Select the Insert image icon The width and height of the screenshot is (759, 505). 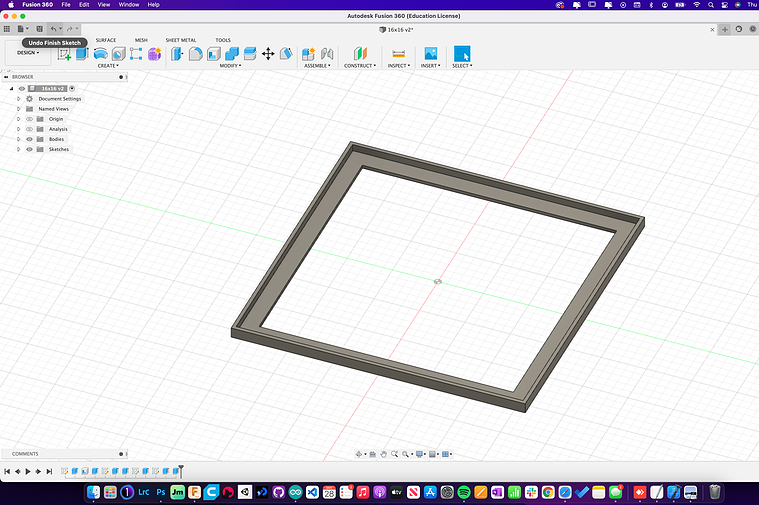tap(430, 53)
